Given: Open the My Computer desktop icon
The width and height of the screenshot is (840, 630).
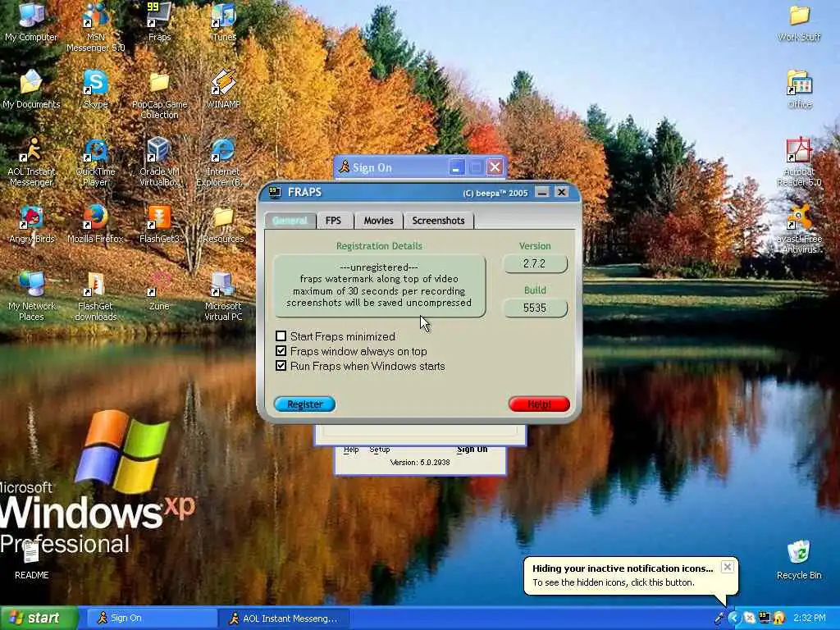Looking at the screenshot, I should coord(31,21).
